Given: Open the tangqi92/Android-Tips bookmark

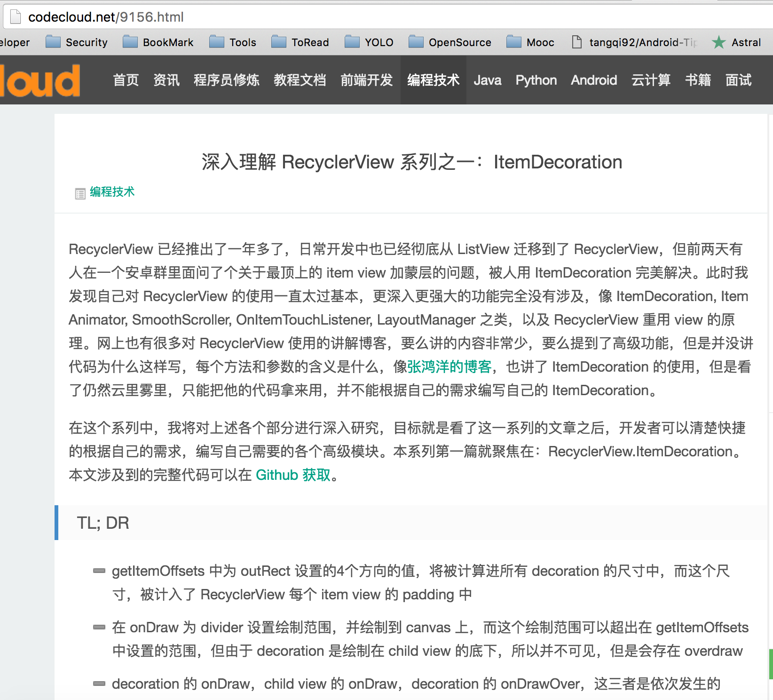Looking at the screenshot, I should coord(635,42).
